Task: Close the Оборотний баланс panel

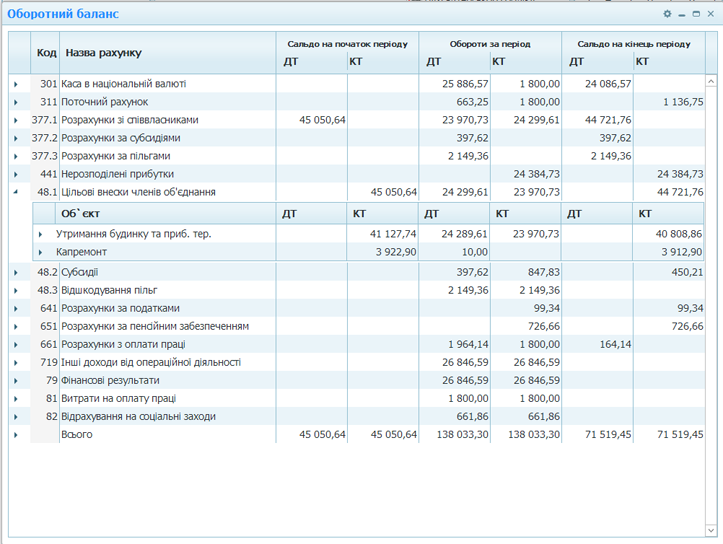Action: point(710,14)
